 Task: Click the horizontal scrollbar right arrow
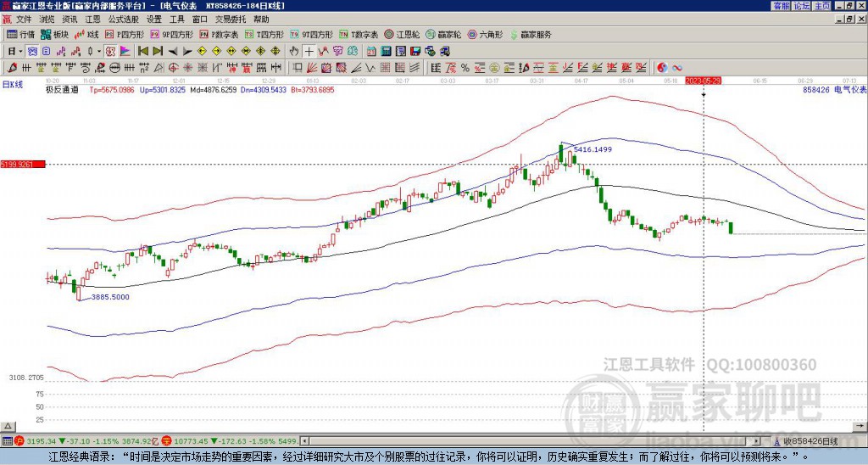(756, 441)
